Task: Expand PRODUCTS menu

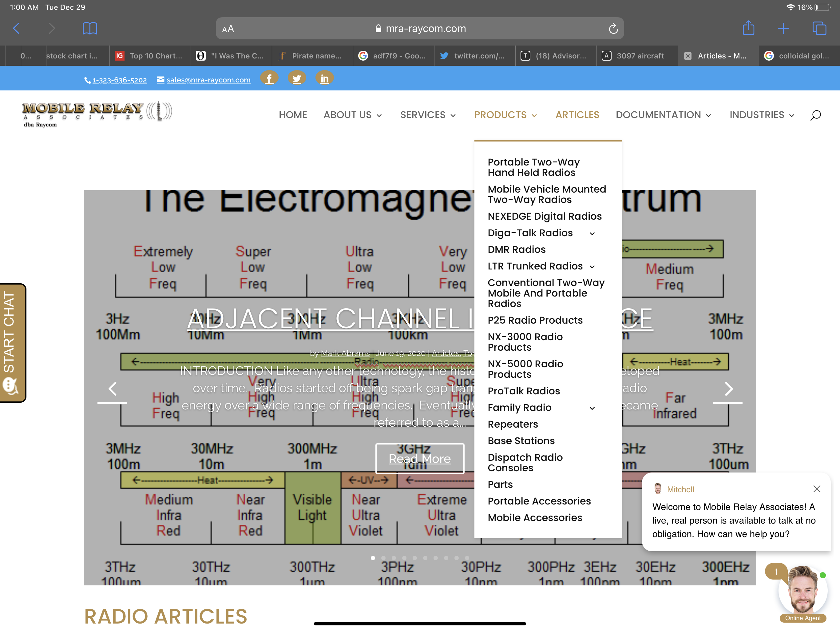Action: point(505,115)
